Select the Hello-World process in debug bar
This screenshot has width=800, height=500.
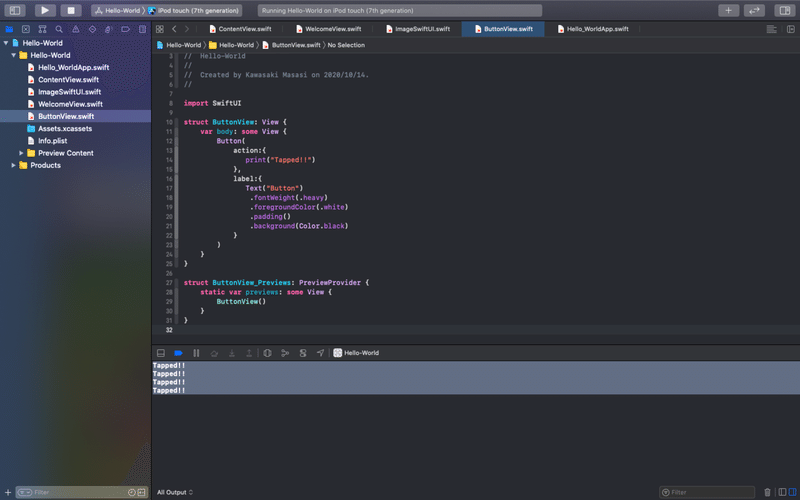(x=356, y=353)
